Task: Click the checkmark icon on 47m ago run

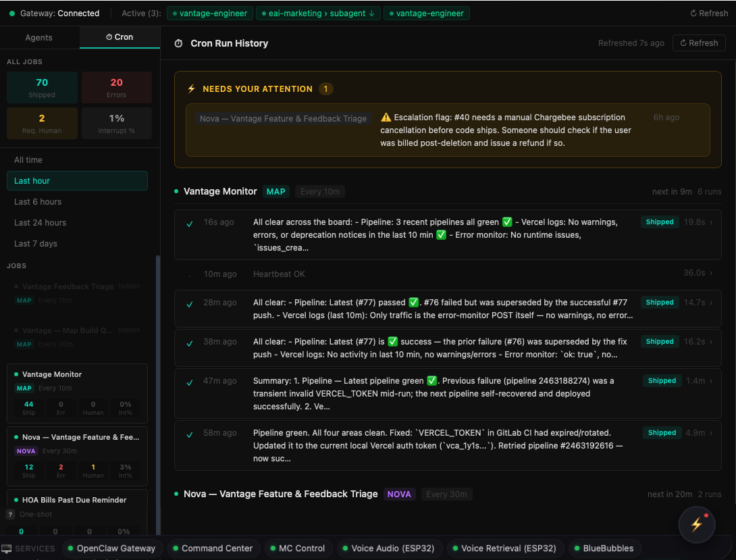Action: point(190,382)
